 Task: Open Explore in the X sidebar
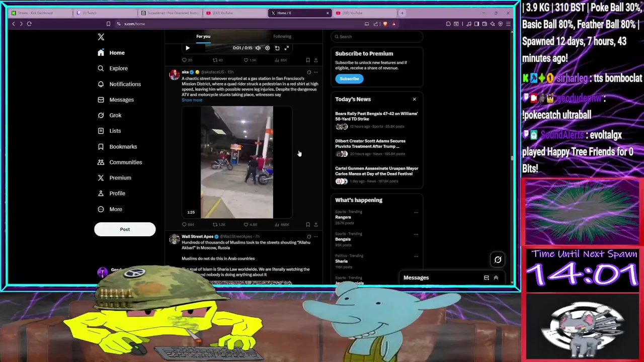113,68
